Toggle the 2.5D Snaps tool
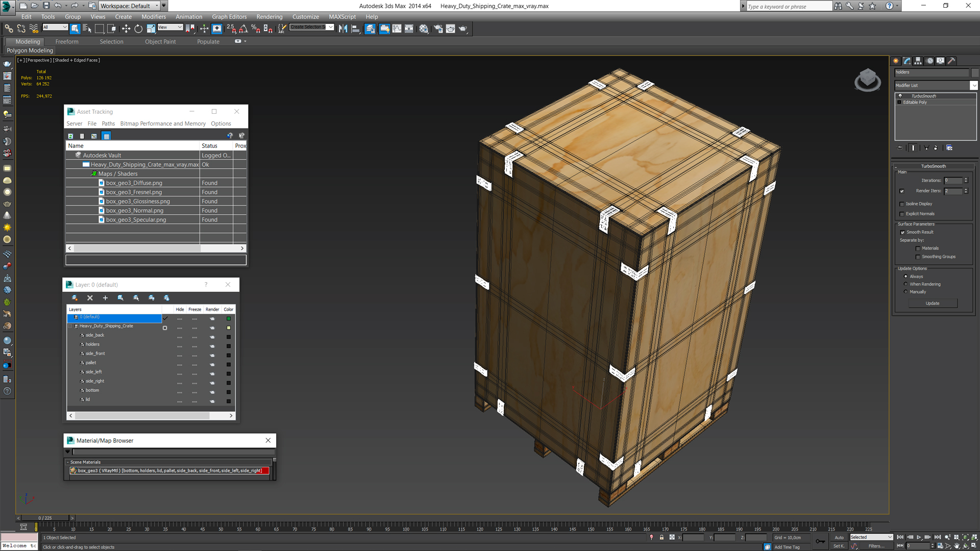 point(231,29)
